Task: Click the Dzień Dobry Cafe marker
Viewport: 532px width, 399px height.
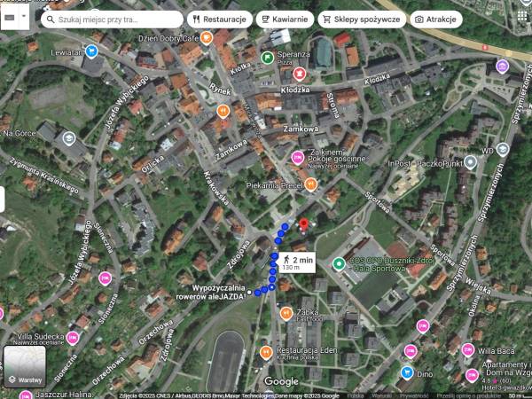Action: (206, 37)
